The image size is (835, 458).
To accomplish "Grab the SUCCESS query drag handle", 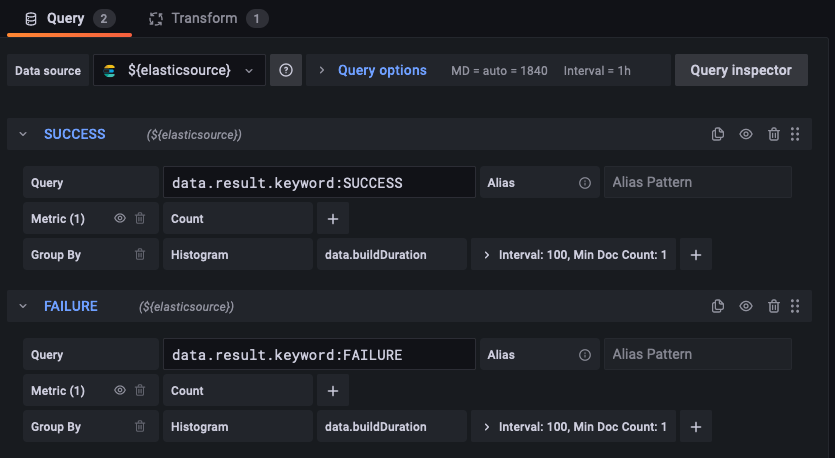I will click(795, 134).
